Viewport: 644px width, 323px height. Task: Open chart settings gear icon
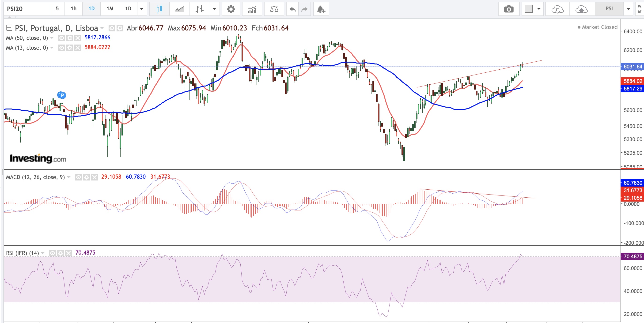(231, 9)
